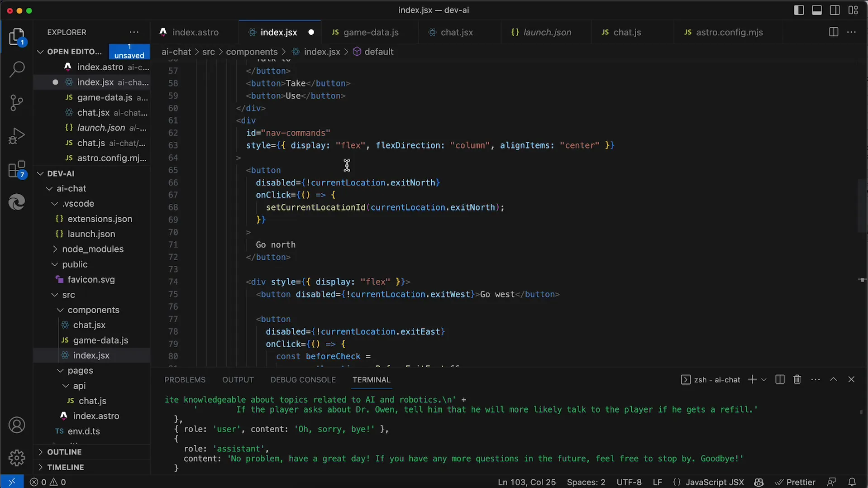Image resolution: width=868 pixels, height=488 pixels.
Task: Change indentation Spaces: 2
Action: click(586, 482)
